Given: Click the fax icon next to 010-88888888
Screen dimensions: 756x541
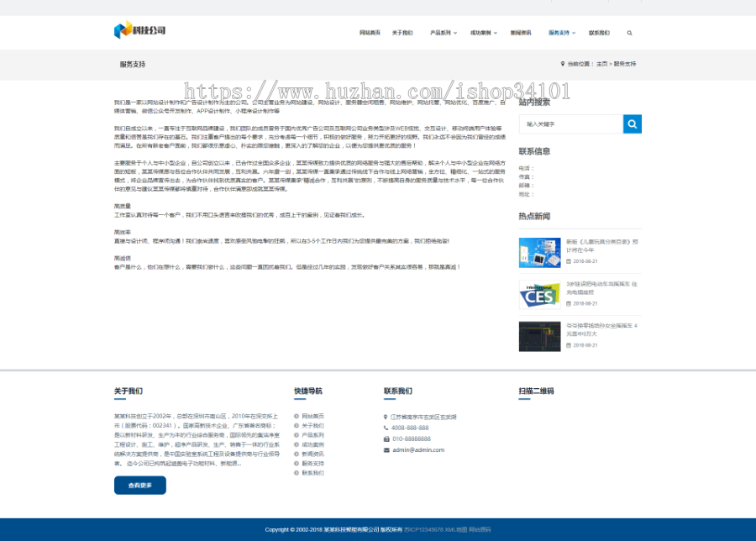Looking at the screenshot, I should (x=386, y=439).
